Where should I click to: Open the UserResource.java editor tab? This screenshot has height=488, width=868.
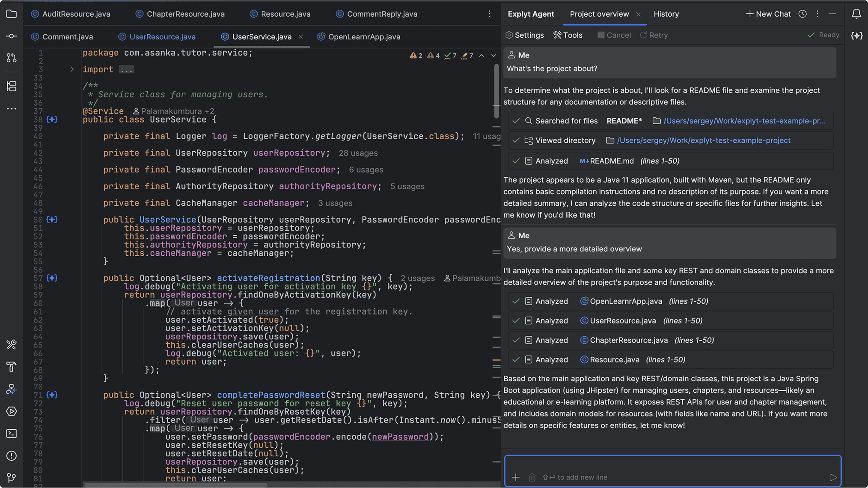pos(162,37)
